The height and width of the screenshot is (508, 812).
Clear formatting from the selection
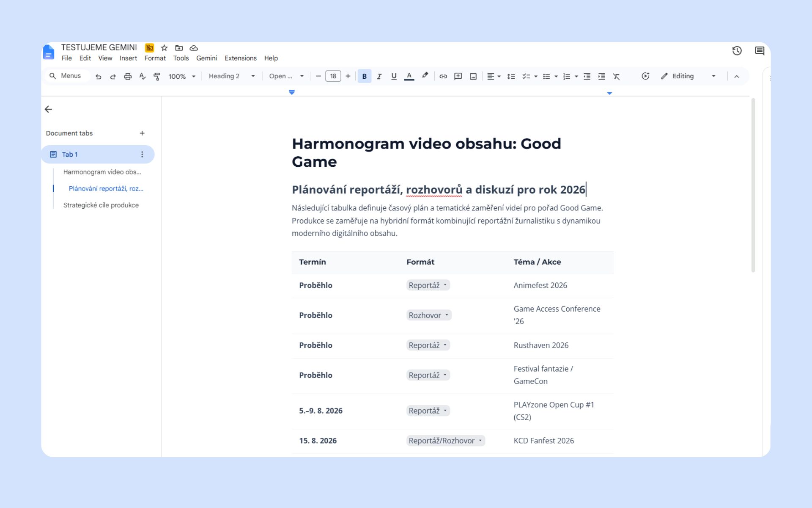[617, 76]
